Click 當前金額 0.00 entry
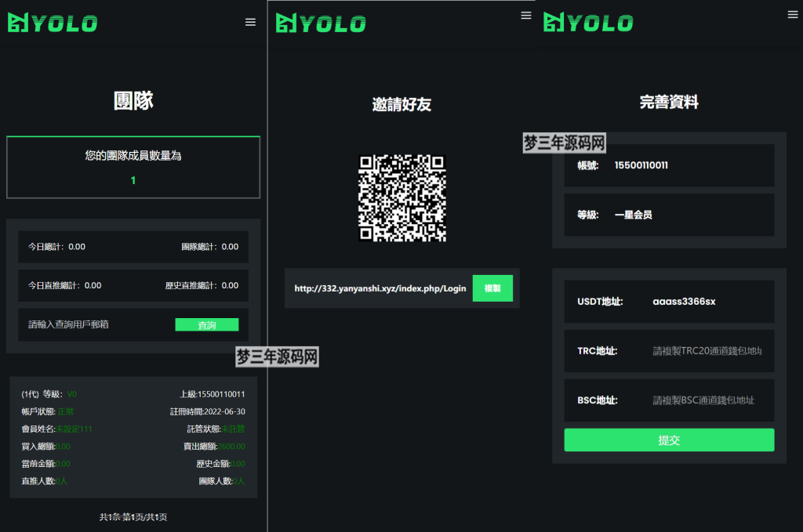 click(x=46, y=464)
